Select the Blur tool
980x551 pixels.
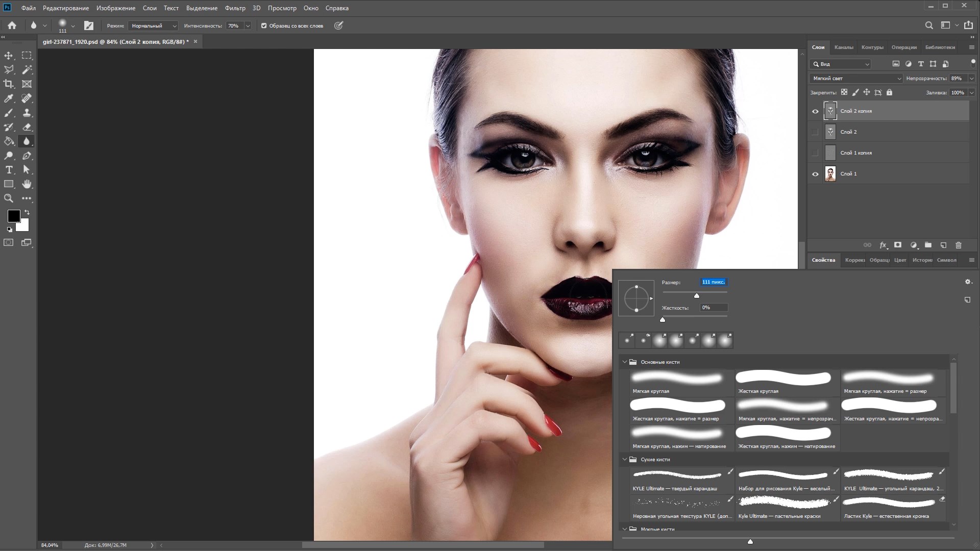[27, 141]
